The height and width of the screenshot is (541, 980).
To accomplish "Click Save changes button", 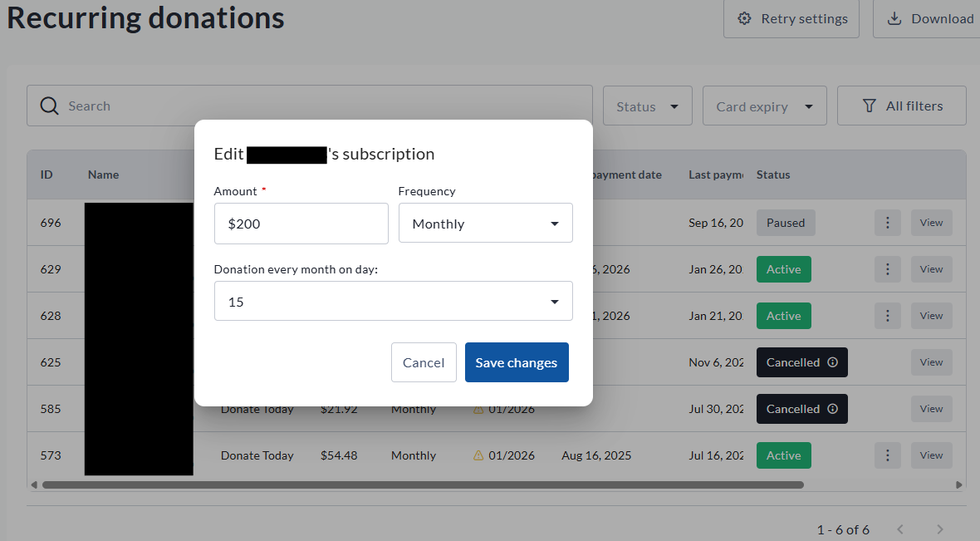I will 517,363.
